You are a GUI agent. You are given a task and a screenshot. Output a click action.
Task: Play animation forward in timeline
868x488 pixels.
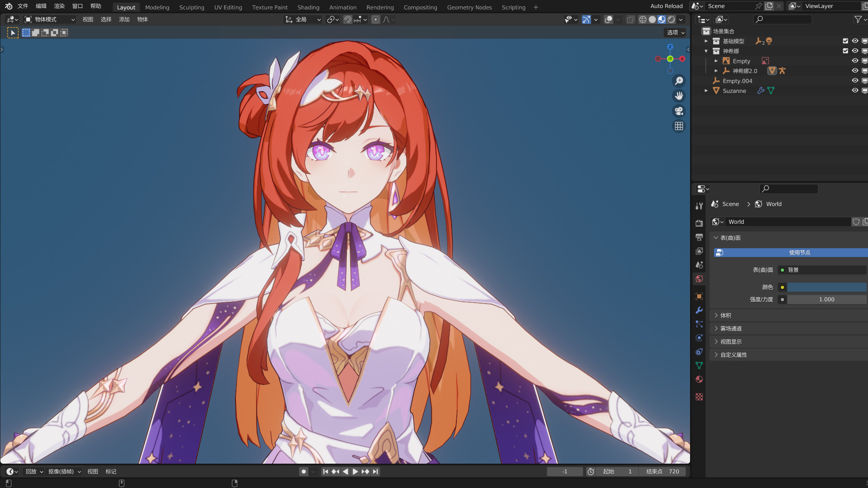click(355, 472)
